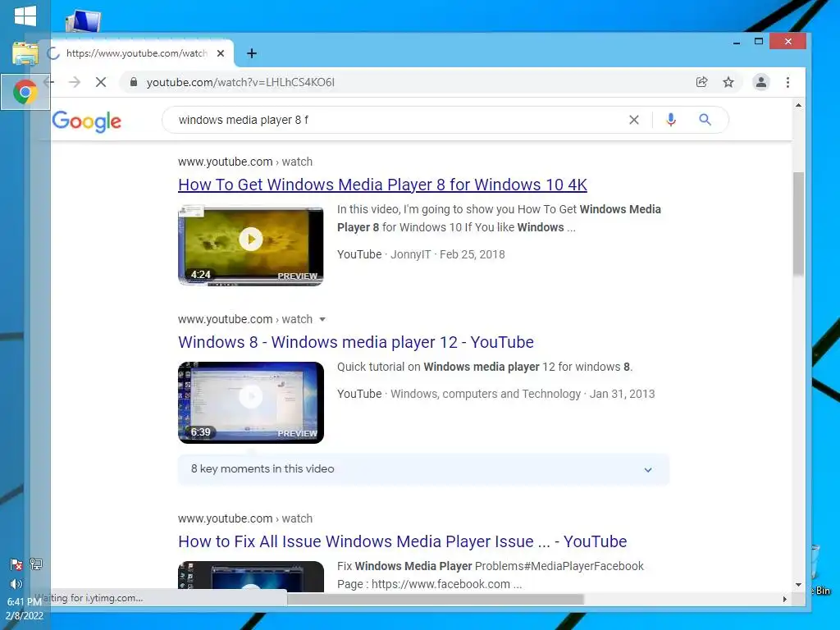Expand 8 key moments in this video
The height and width of the screenshot is (630, 840).
pos(423,469)
